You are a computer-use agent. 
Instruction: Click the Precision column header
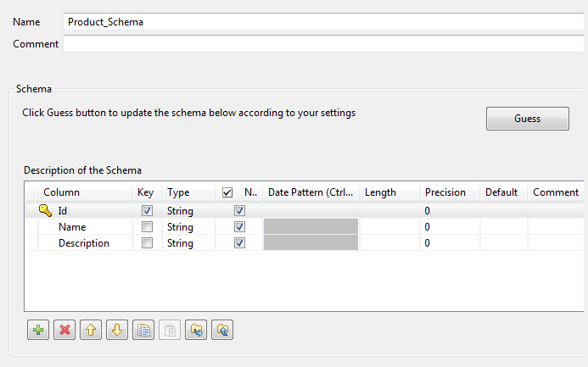445,192
